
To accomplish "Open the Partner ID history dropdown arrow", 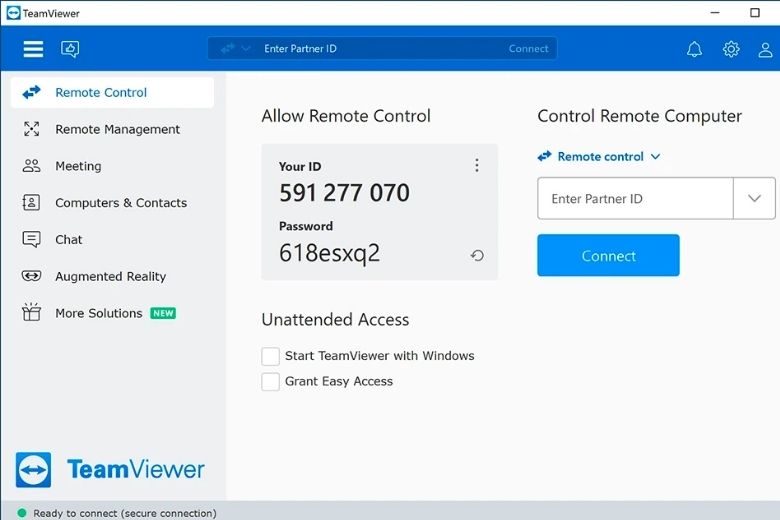I will coord(754,199).
